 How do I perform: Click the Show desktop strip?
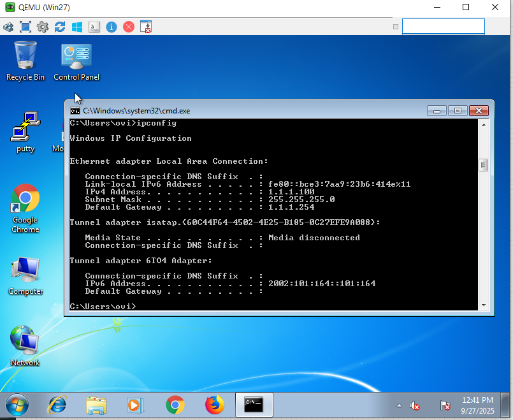pyautogui.click(x=505, y=405)
